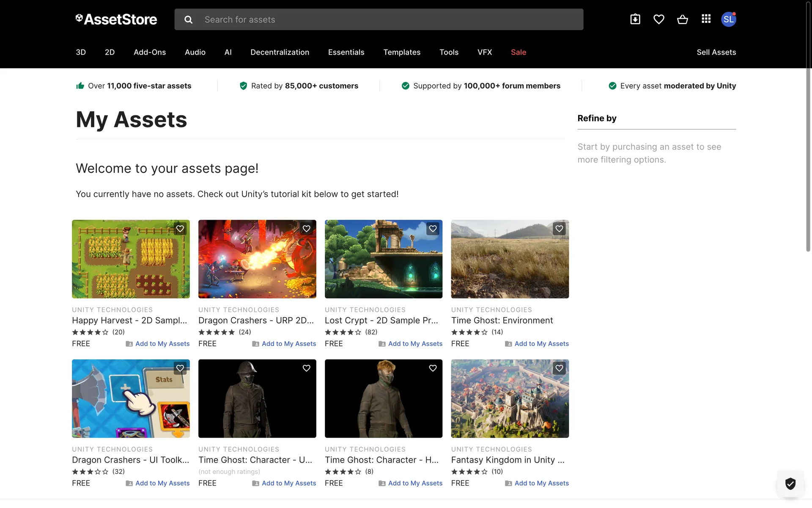
Task: Toggle favorite heart on Time Ghost: Environment
Action: (559, 229)
